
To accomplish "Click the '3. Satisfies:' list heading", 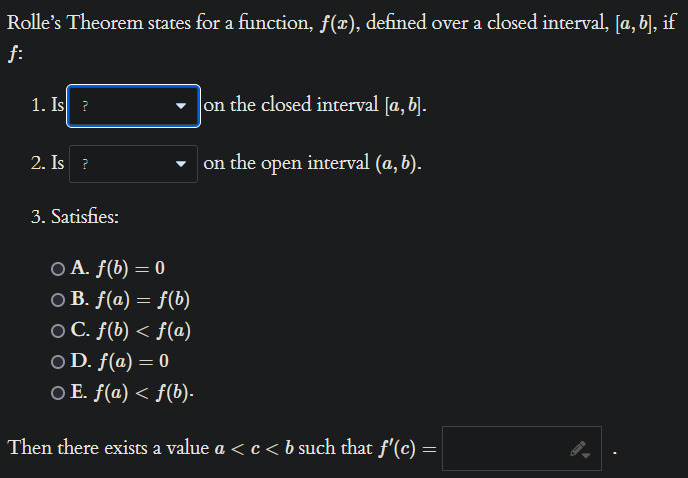I will (x=75, y=216).
